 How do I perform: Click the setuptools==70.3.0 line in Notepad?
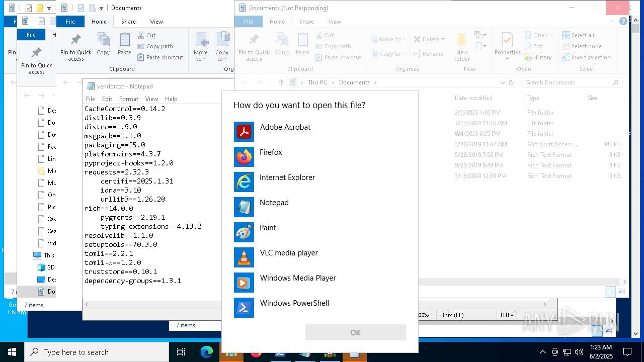(x=121, y=244)
